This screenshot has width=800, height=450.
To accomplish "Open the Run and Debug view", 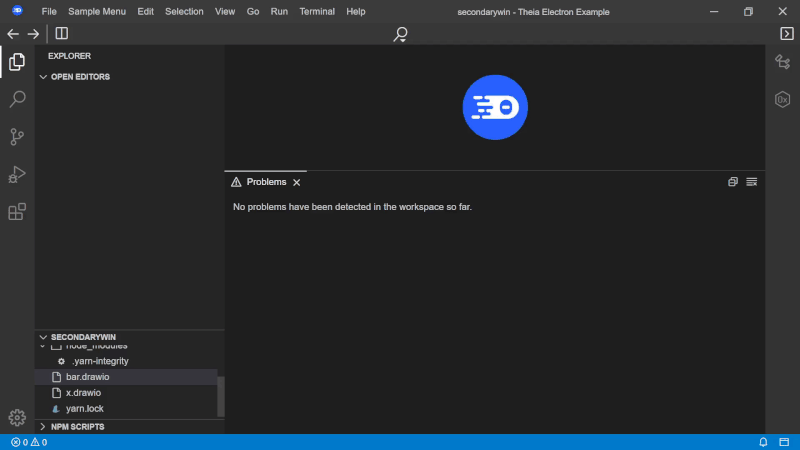I will 17,174.
